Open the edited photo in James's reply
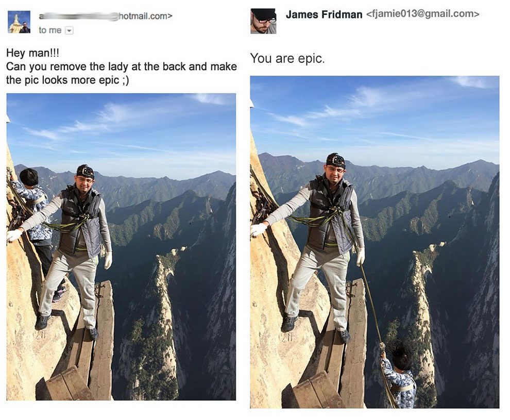This screenshot has width=510, height=420. (x=375, y=242)
